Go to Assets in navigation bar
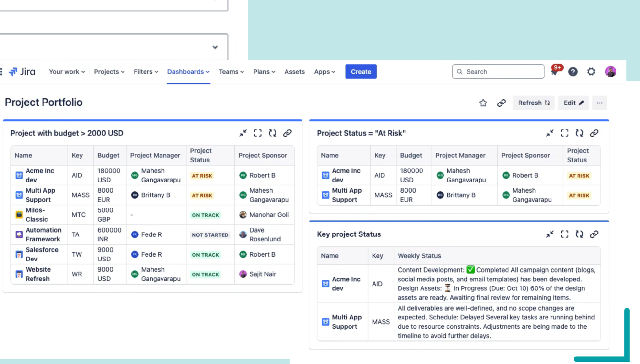The height and width of the screenshot is (364, 640). click(x=294, y=72)
